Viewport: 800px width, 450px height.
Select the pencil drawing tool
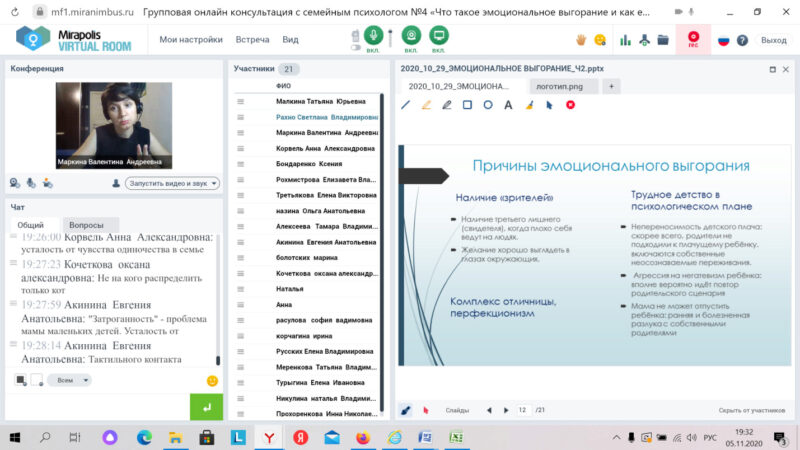point(446,105)
